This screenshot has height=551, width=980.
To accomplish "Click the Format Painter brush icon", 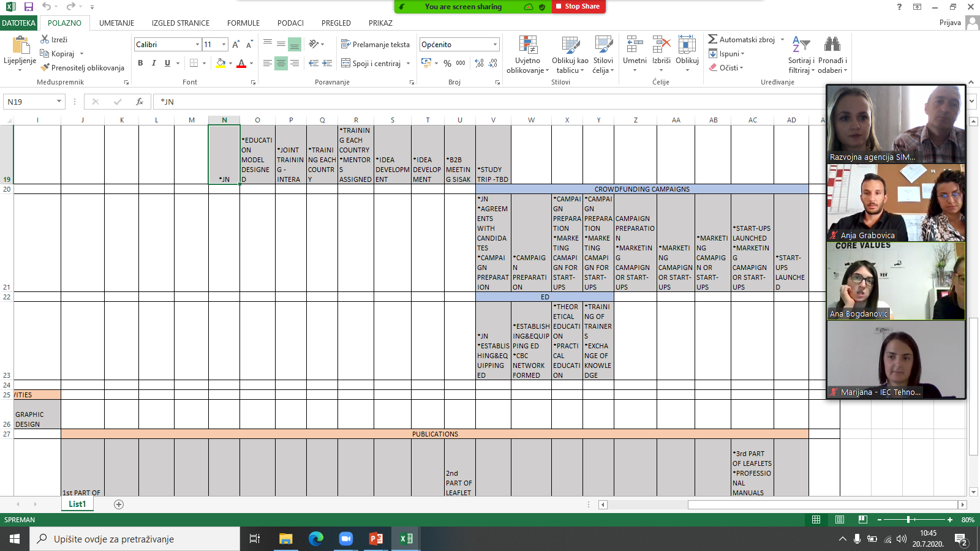I will coord(45,68).
